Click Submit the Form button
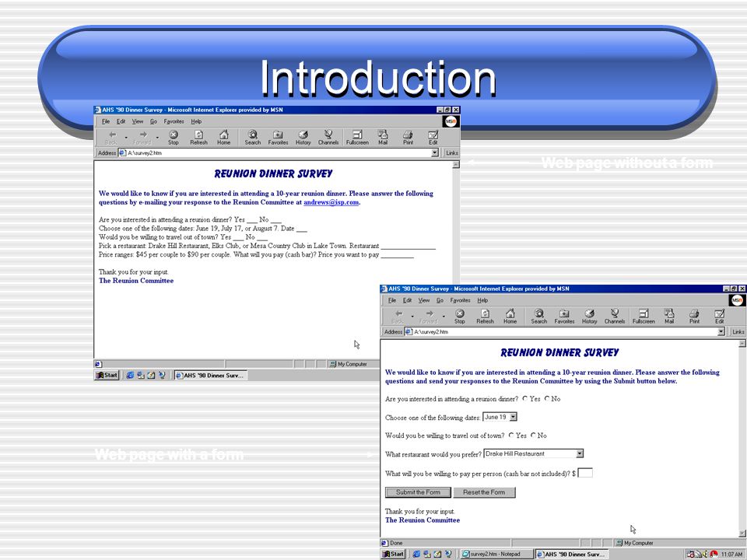This screenshot has width=747, height=560. pyautogui.click(x=418, y=492)
